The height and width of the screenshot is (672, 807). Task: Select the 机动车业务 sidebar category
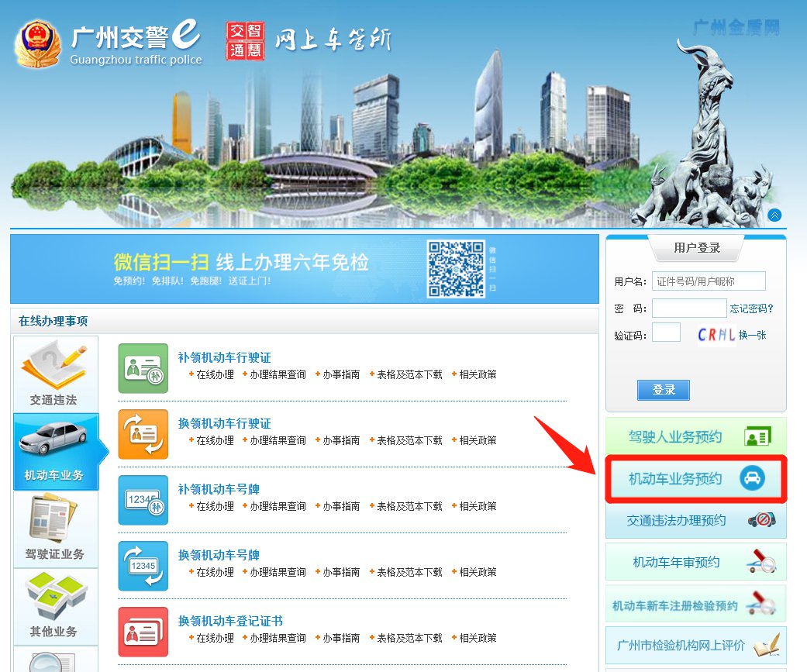click(56, 452)
